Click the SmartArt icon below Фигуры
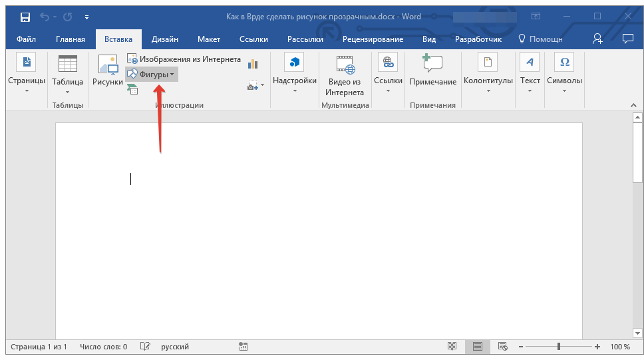The width and height of the screenshot is (644, 360). tap(132, 89)
